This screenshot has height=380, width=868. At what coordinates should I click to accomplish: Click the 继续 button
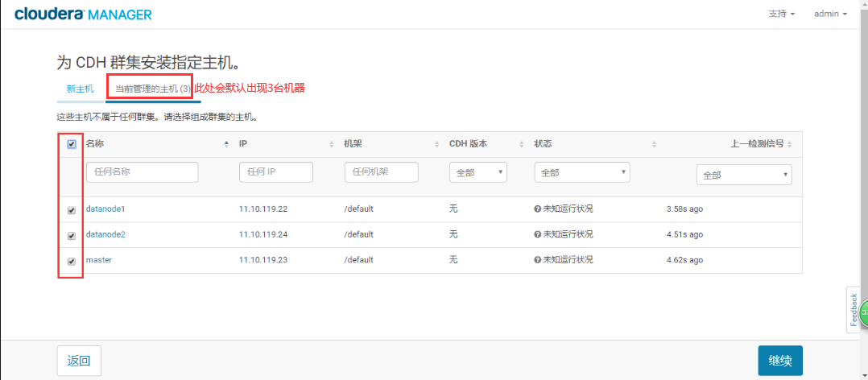[x=780, y=361]
